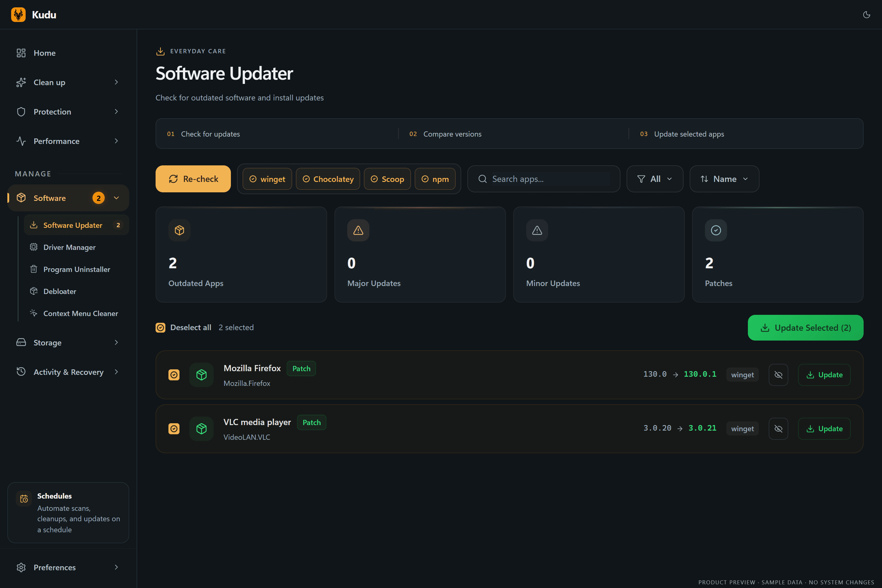Uncheck the VLC media player checkbox
The height and width of the screenshot is (588, 882).
tap(174, 429)
